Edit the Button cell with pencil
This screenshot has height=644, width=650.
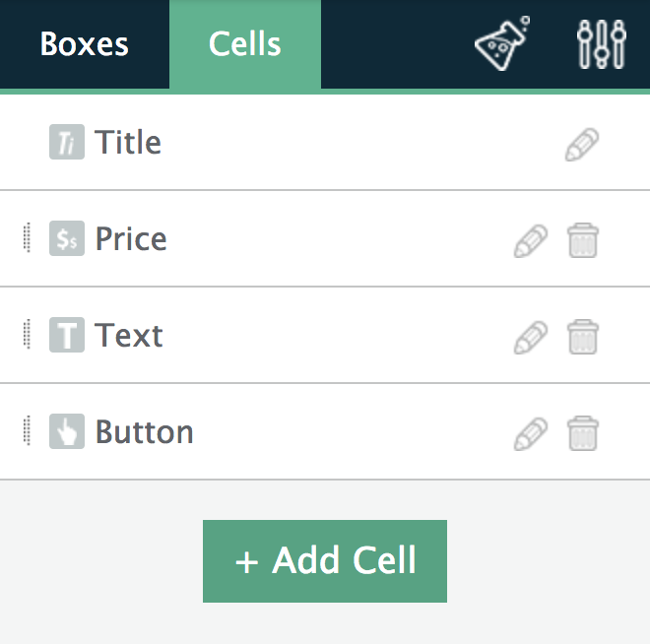[531, 434]
